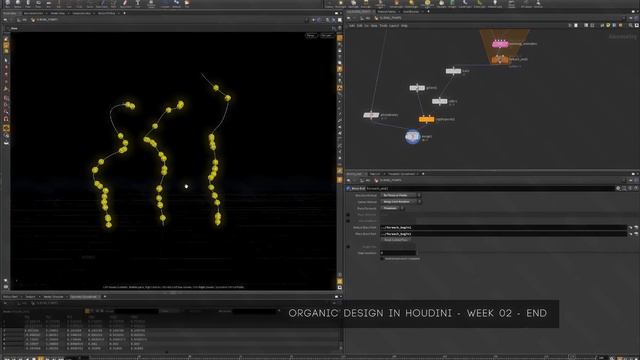Open the parameter pane gear menu
Screen dimensions: 640x360
point(618,188)
